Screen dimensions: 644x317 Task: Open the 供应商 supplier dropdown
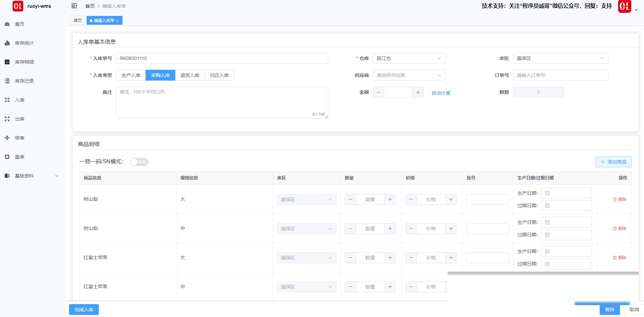point(409,75)
